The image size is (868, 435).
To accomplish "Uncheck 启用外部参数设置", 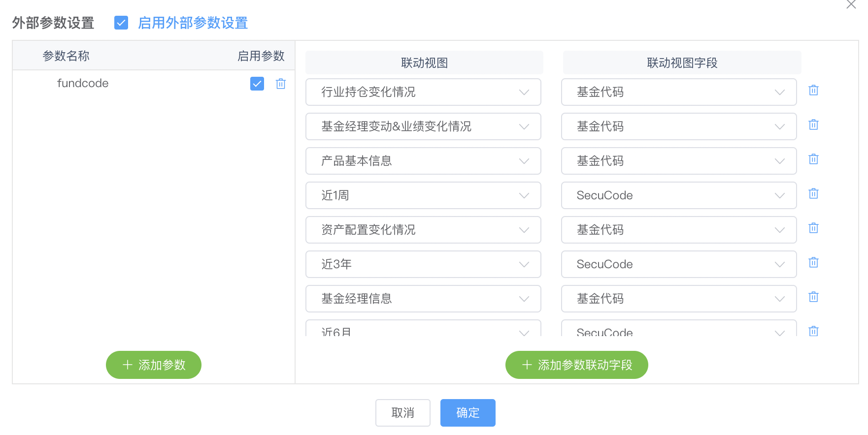I will pyautogui.click(x=121, y=23).
